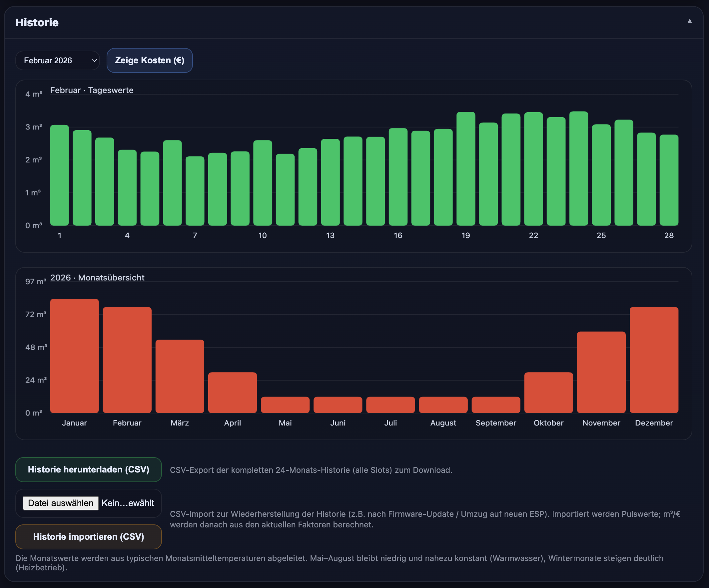Screen dimensions: 709x588
Task: Collapse the Historie panel via the triangle icon
Action: (690, 21)
